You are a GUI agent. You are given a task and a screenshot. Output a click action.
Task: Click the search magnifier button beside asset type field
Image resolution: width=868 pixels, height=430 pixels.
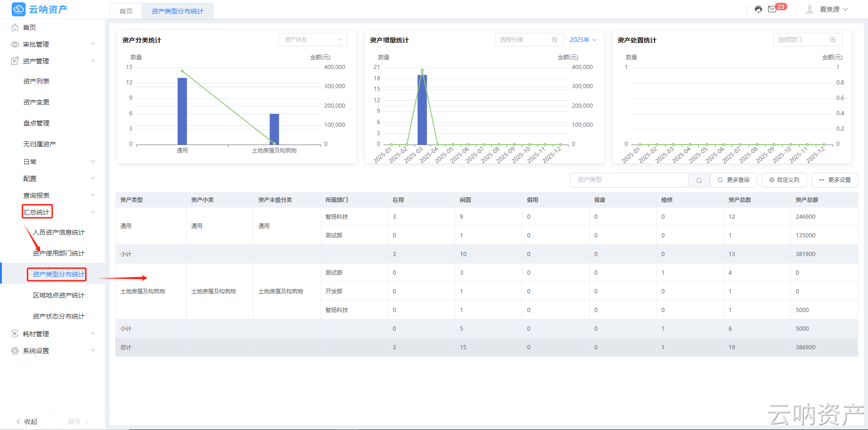pyautogui.click(x=699, y=180)
